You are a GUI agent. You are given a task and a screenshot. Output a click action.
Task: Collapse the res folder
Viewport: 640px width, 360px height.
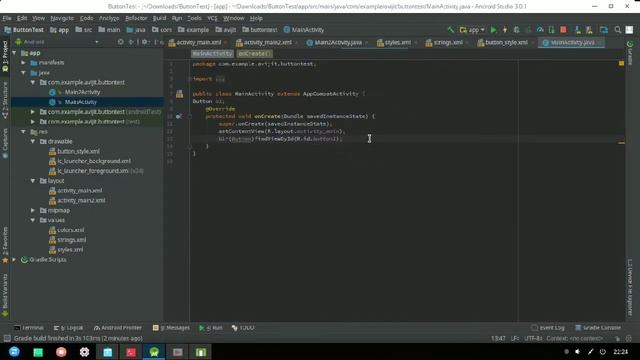pyautogui.click(x=24, y=132)
